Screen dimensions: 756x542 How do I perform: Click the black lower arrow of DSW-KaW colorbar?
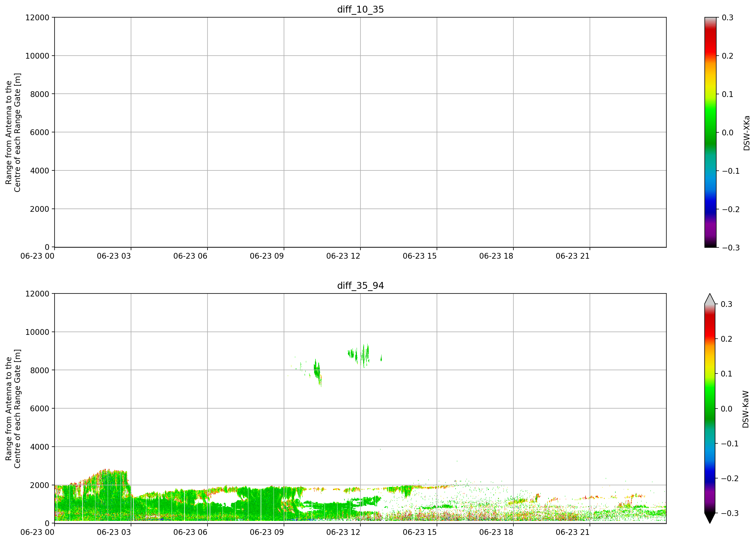pos(710,518)
